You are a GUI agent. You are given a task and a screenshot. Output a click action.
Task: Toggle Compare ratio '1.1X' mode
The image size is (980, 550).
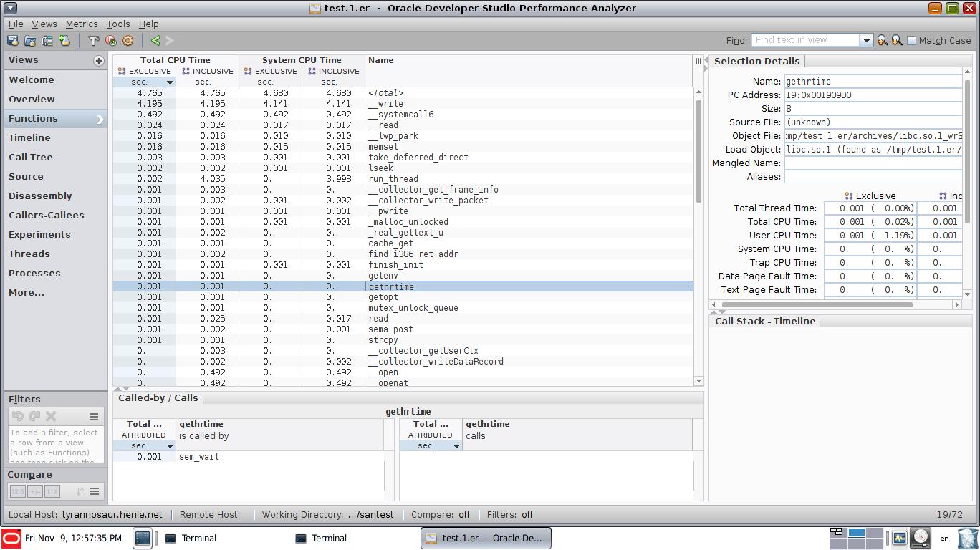click(x=52, y=491)
